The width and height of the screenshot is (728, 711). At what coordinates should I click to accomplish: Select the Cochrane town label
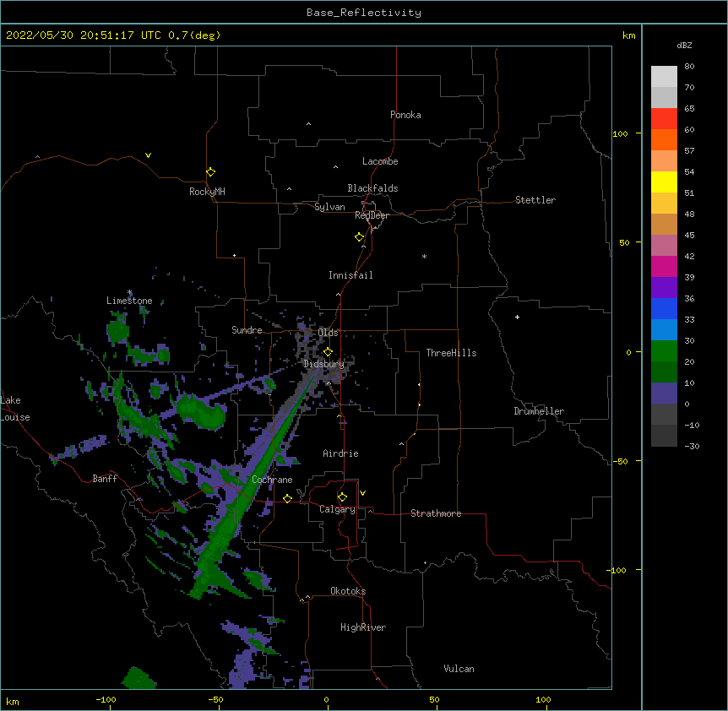[272, 480]
